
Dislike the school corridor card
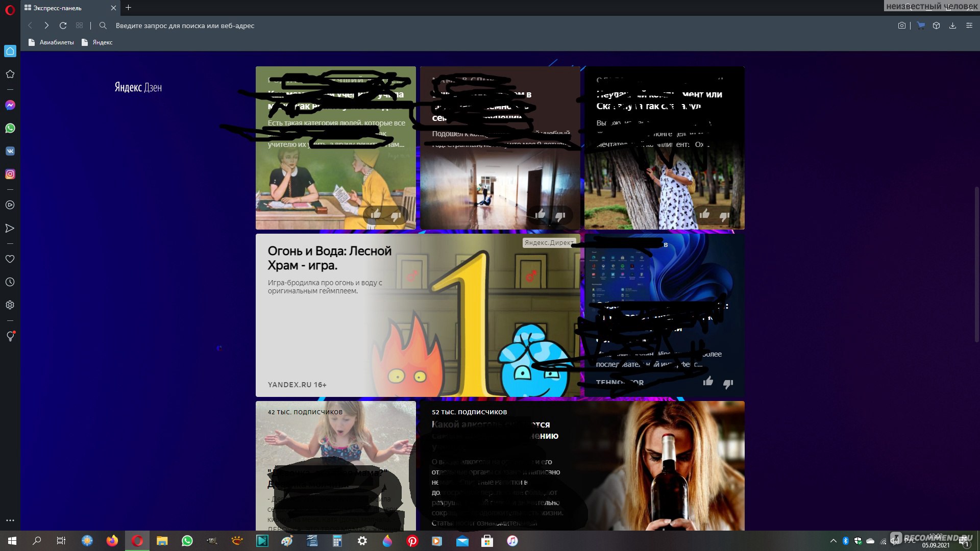(x=560, y=217)
